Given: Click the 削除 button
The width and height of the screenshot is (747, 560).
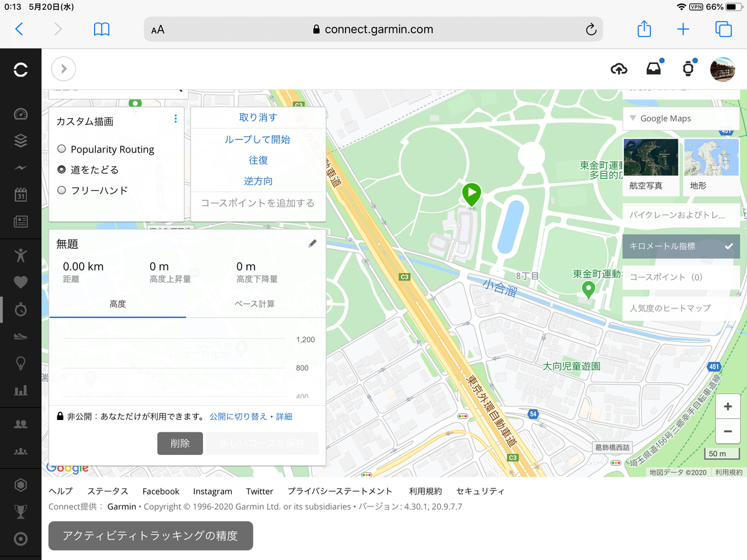Looking at the screenshot, I should pyautogui.click(x=180, y=444).
